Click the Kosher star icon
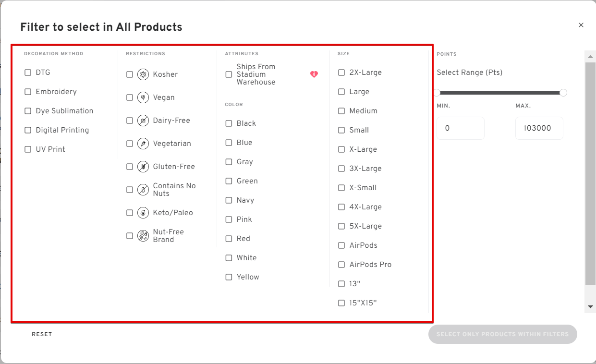The height and width of the screenshot is (364, 596). point(143,74)
